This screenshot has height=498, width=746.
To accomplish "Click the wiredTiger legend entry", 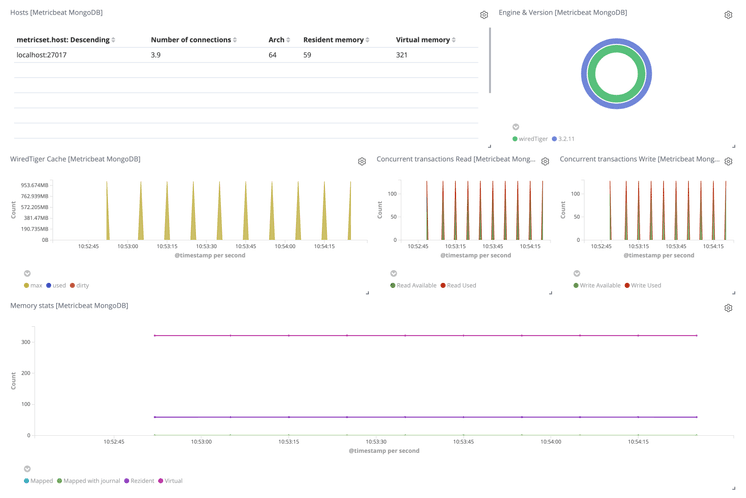I will [x=533, y=139].
